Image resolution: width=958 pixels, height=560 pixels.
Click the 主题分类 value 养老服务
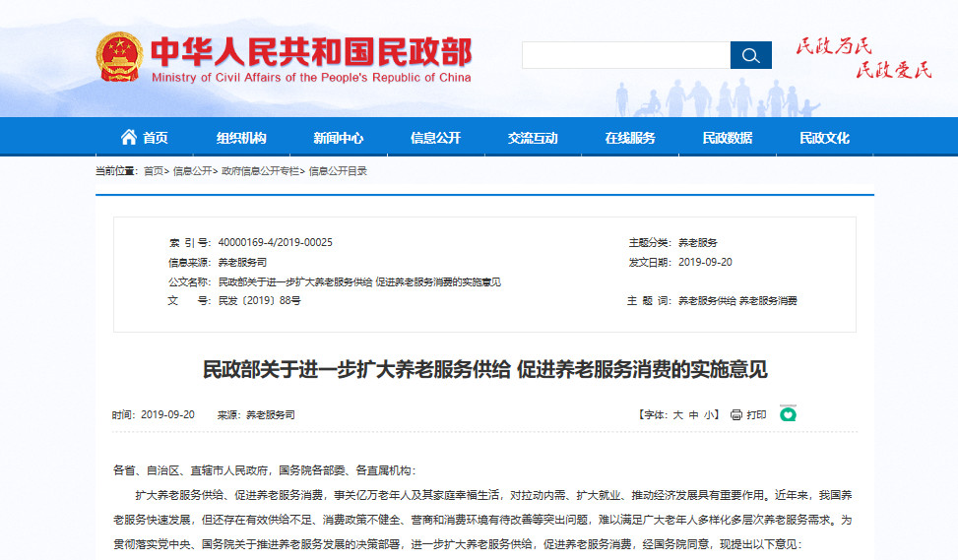pos(698,242)
